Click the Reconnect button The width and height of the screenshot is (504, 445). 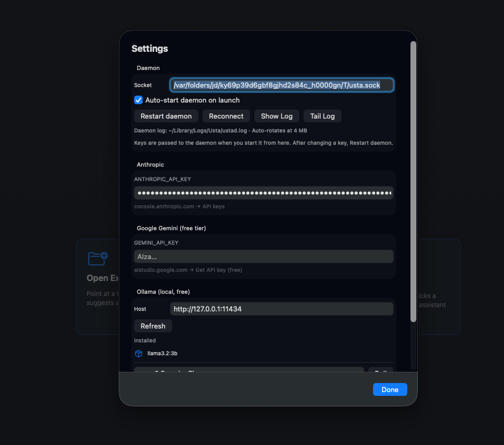226,116
